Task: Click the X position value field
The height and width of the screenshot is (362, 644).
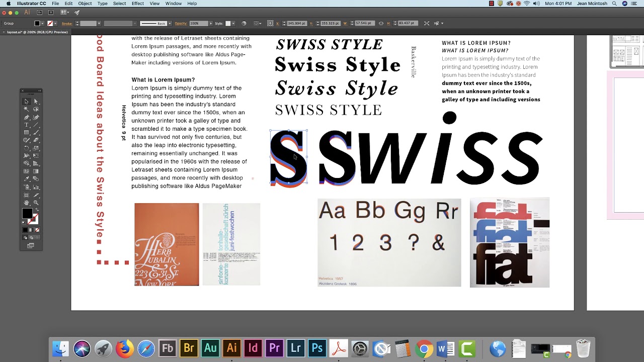Action: pos(297,23)
